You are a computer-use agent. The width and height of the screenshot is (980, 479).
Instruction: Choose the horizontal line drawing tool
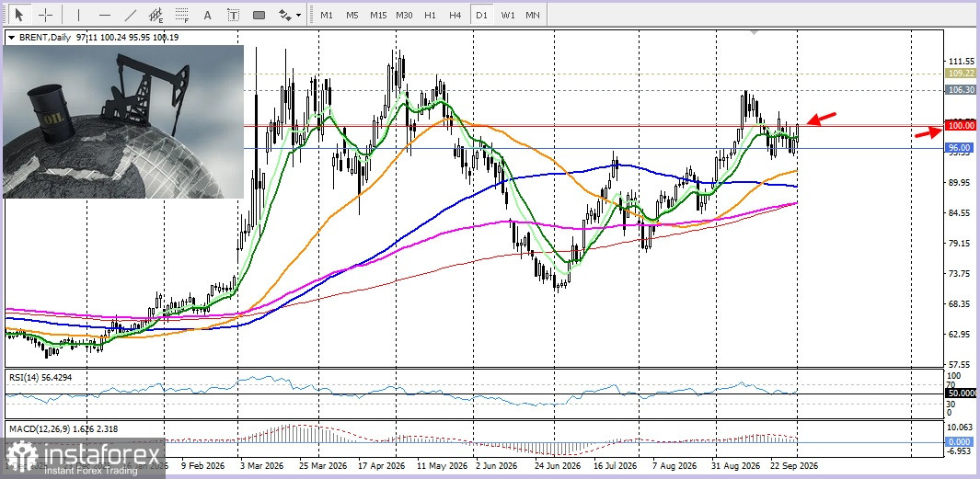(x=105, y=15)
